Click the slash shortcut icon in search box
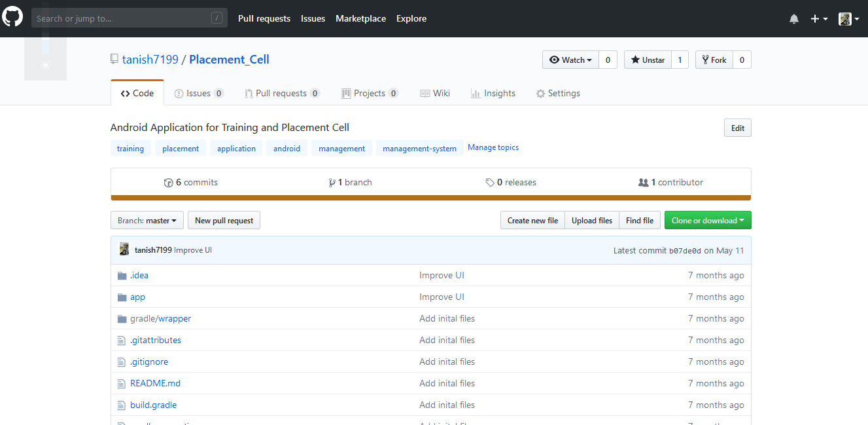Image resolution: width=868 pixels, height=425 pixels. pyautogui.click(x=217, y=18)
